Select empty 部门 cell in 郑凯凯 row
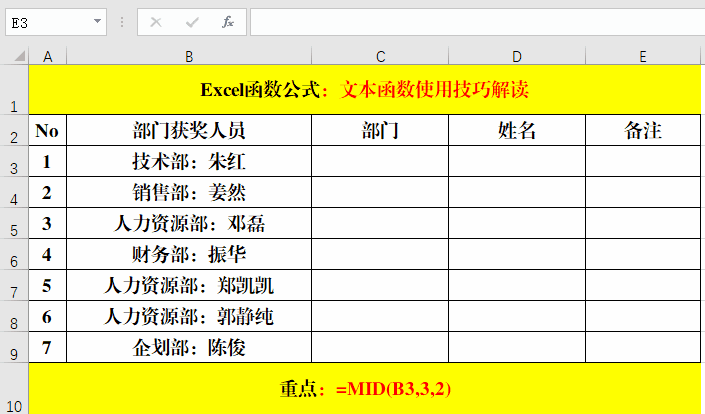The width and height of the screenshot is (705, 414). pyautogui.click(x=380, y=285)
